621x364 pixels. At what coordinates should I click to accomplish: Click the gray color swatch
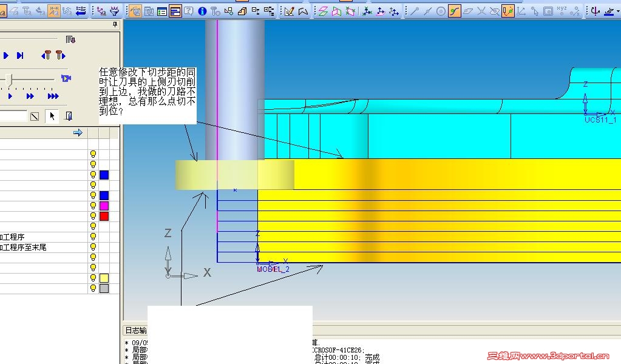click(x=104, y=288)
